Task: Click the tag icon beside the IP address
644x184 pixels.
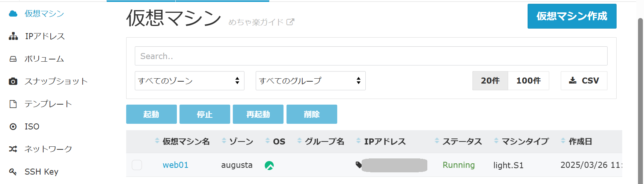Action: coord(358,165)
